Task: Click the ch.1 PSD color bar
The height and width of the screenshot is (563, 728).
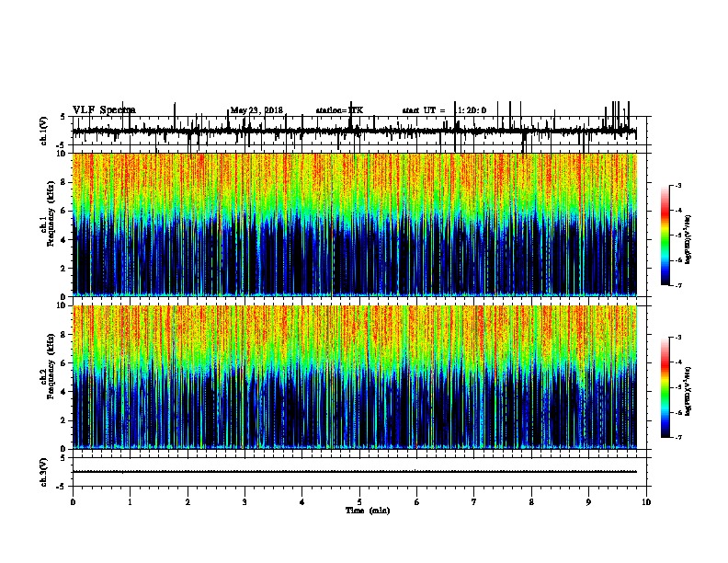Action: [665, 235]
